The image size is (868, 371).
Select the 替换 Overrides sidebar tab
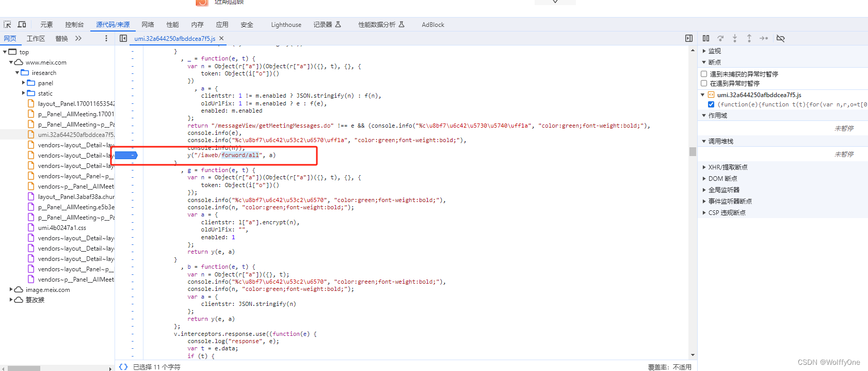[x=62, y=39]
